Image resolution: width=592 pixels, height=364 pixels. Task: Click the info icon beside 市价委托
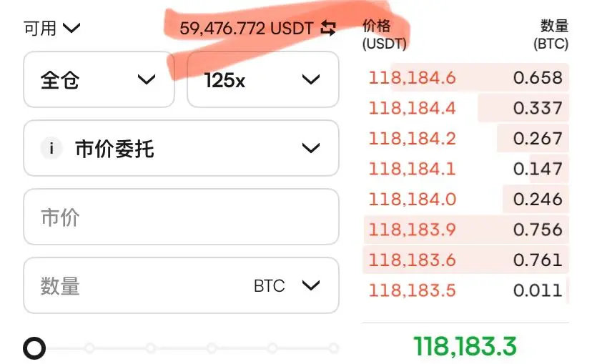tap(51, 149)
